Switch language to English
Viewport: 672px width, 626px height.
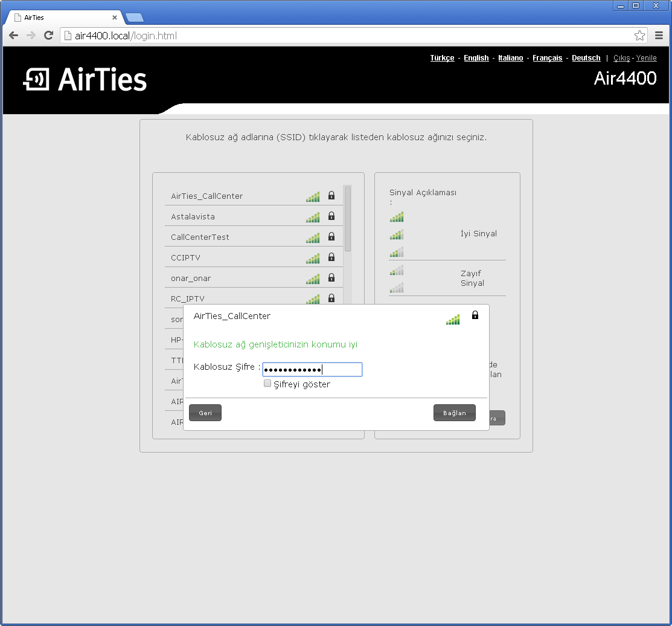click(476, 57)
